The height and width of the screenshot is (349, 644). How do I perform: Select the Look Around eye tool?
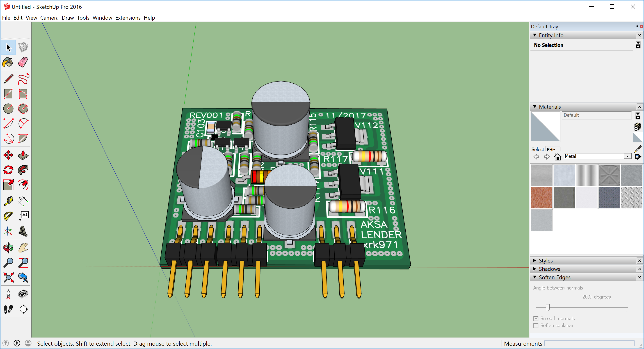tap(23, 294)
